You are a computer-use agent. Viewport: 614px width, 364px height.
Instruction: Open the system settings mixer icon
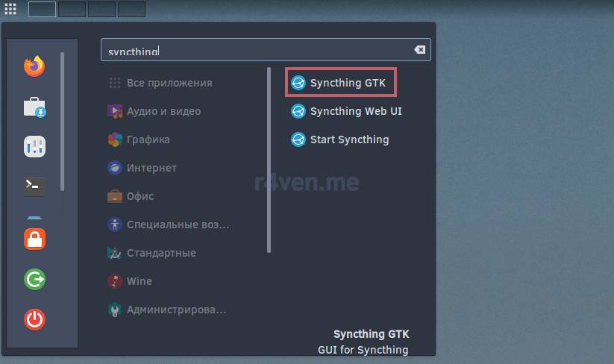[34, 147]
